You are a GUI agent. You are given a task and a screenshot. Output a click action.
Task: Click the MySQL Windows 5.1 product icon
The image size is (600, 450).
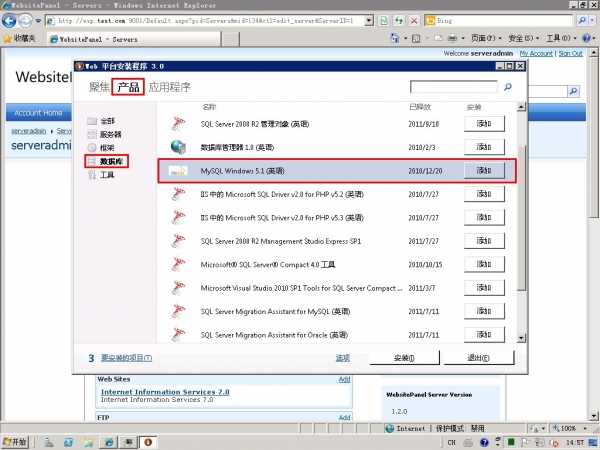(x=178, y=171)
